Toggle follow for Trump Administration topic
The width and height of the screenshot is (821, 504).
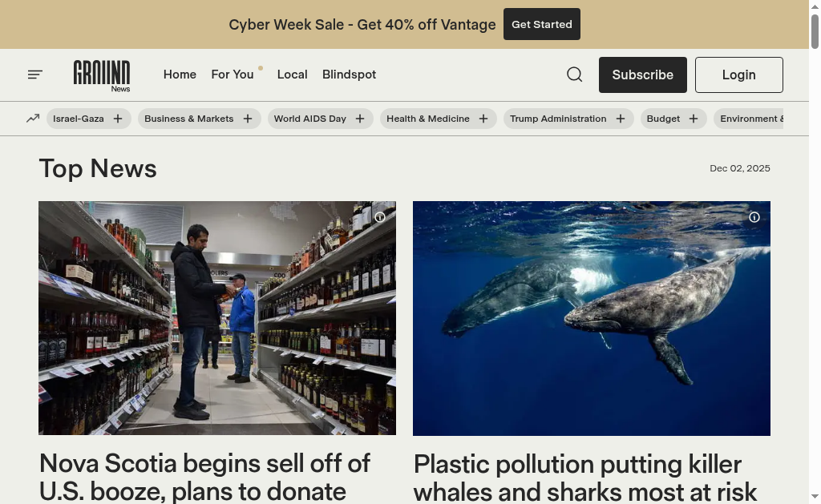621,119
